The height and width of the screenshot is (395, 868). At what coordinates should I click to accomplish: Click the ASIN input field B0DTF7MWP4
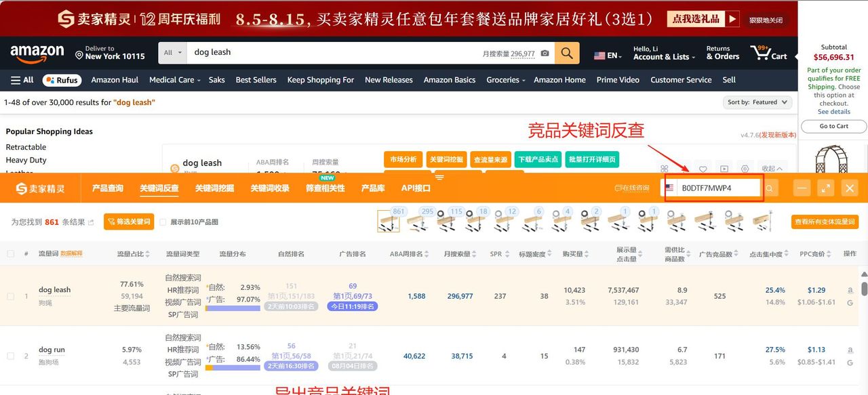coord(719,188)
